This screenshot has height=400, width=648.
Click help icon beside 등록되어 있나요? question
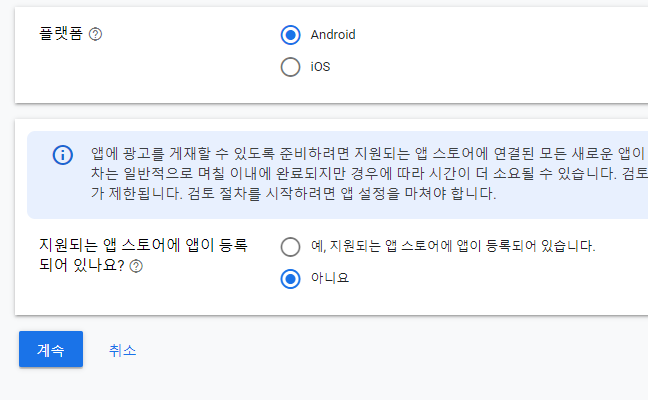pyautogui.click(x=136, y=266)
